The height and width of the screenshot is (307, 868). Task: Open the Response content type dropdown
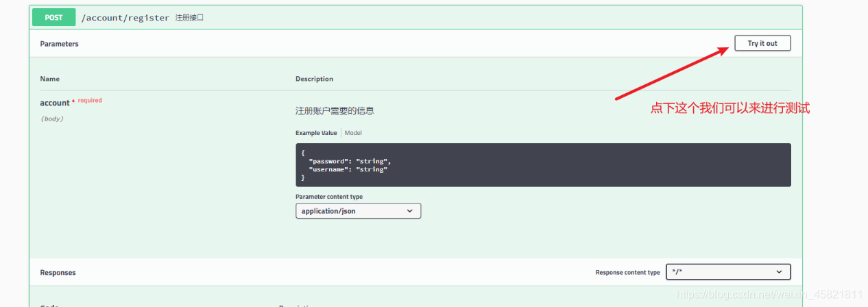coord(728,272)
